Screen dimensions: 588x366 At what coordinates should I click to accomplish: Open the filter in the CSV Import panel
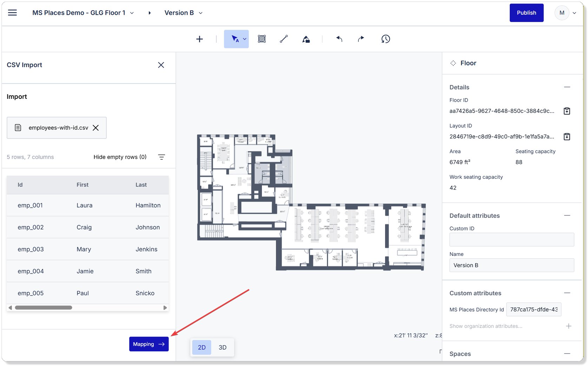tap(161, 157)
